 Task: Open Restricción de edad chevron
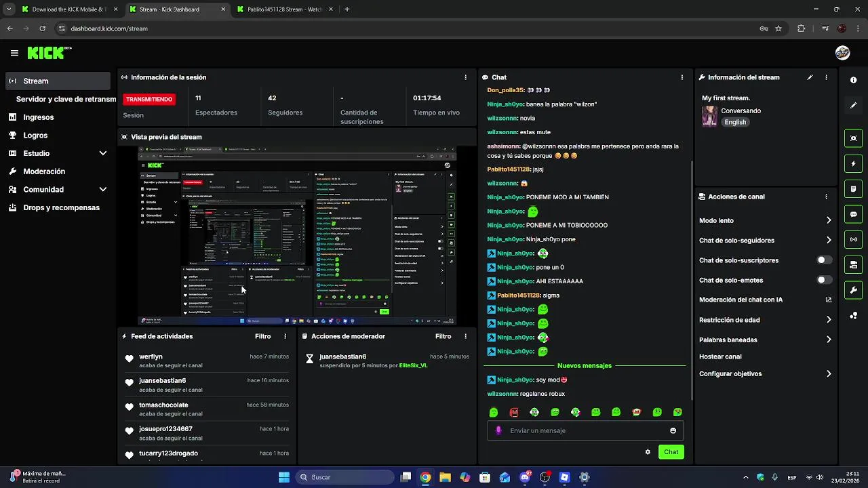coord(829,320)
